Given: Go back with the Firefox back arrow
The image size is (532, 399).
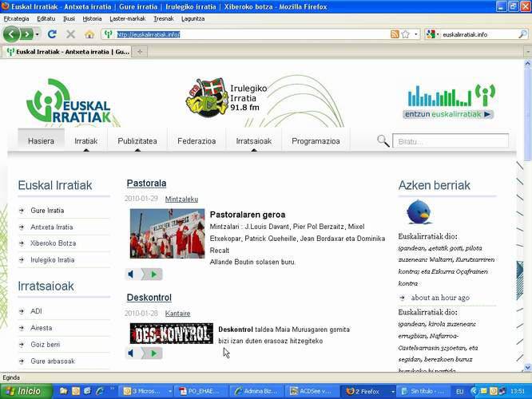Looking at the screenshot, I should [11, 34].
